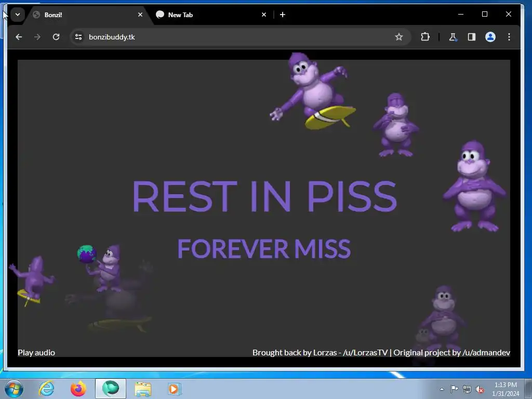Viewport: 532px width, 399px height.
Task: Reload the bonzibuddy.tk page
Action: coord(56,37)
